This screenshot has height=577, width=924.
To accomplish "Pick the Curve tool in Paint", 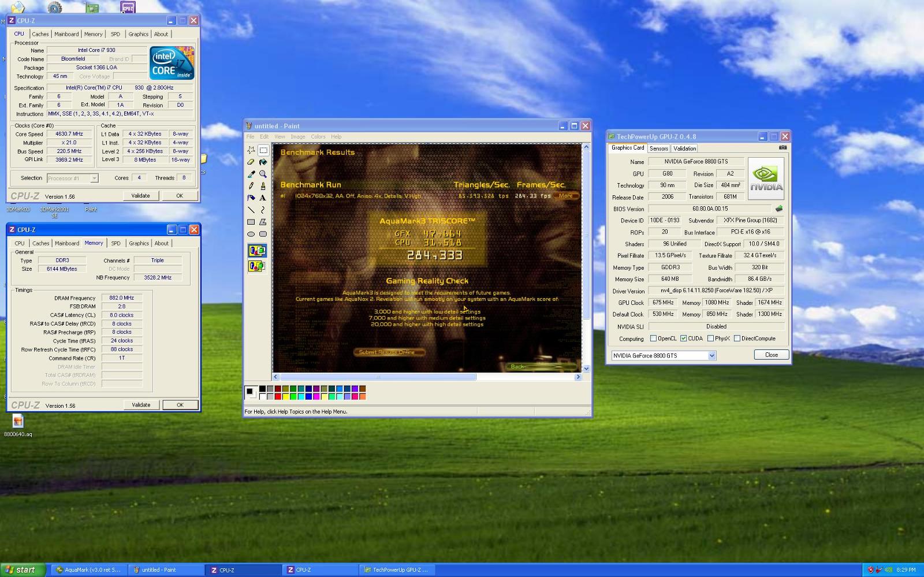I will [x=263, y=210].
